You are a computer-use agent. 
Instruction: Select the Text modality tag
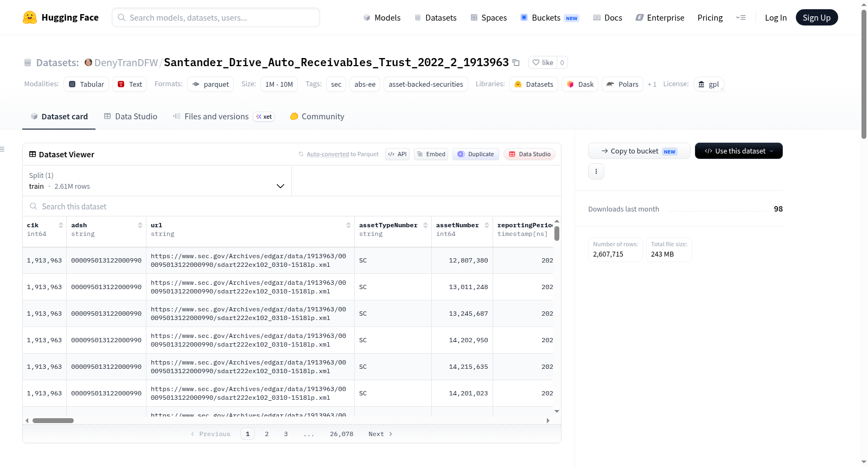pos(130,84)
